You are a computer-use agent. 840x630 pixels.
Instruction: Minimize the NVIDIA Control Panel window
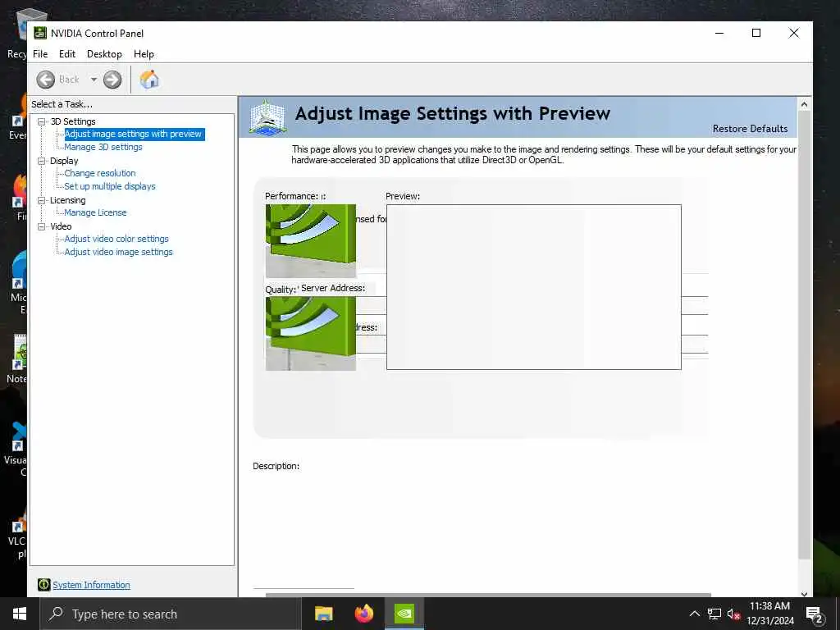pos(719,33)
